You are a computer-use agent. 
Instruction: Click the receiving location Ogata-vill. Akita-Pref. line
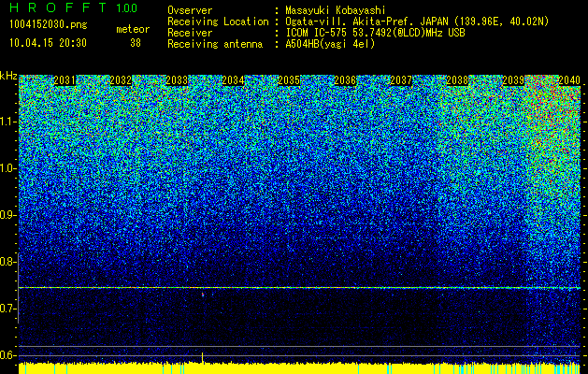coord(417,22)
